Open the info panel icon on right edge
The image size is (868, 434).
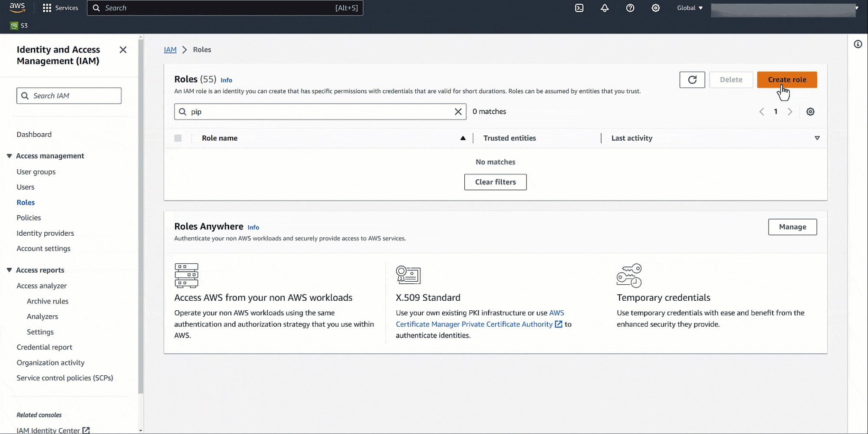858,44
